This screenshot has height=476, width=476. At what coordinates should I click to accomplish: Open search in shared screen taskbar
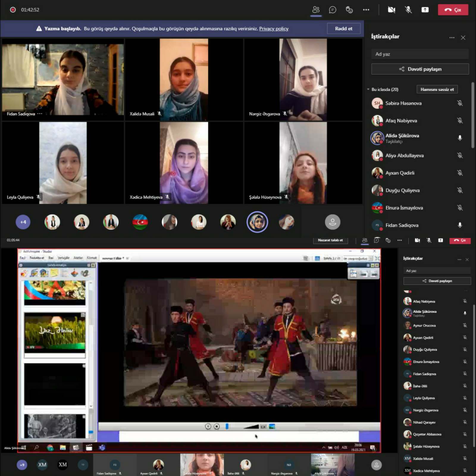(37, 447)
